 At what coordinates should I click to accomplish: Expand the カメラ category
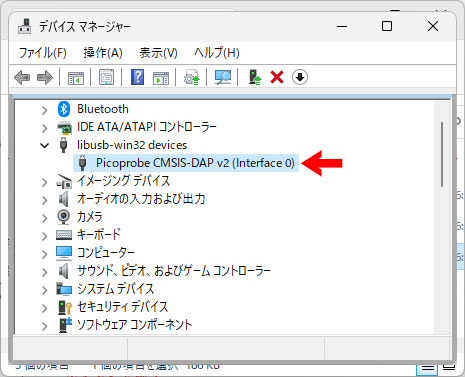pos(44,218)
